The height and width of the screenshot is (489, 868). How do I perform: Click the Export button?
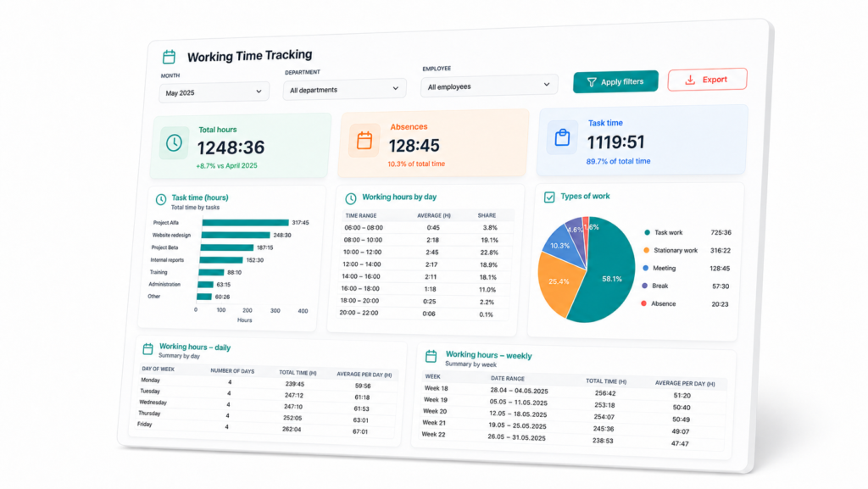(707, 80)
